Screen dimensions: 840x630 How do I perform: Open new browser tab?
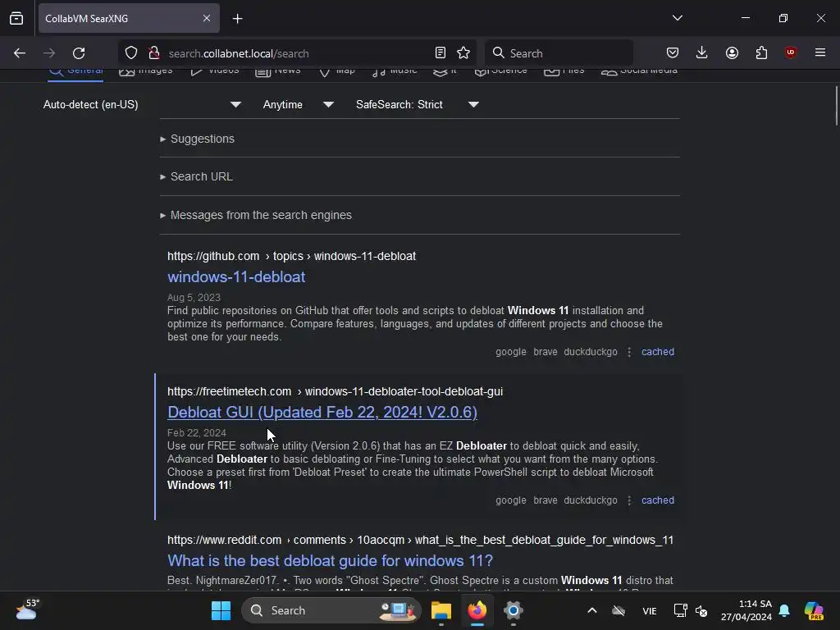coord(237,19)
